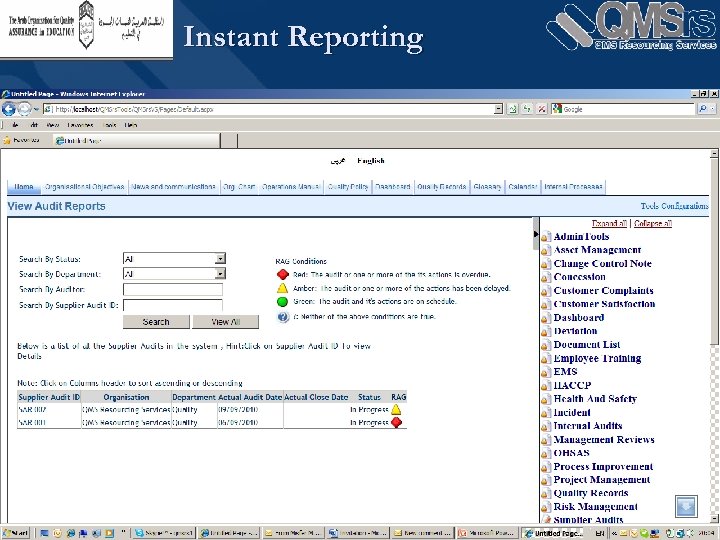720x540 pixels.
Task: Click the folder icon beside Employee Training
Action: coord(545,359)
